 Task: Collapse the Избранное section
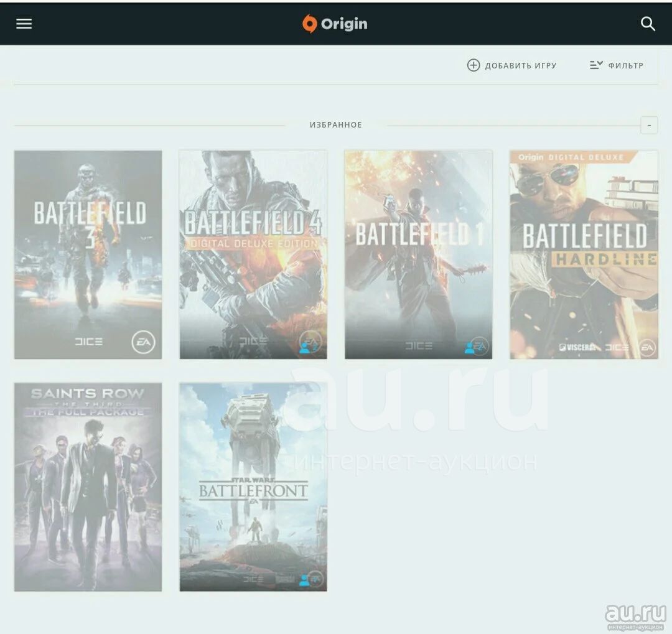pyautogui.click(x=649, y=125)
